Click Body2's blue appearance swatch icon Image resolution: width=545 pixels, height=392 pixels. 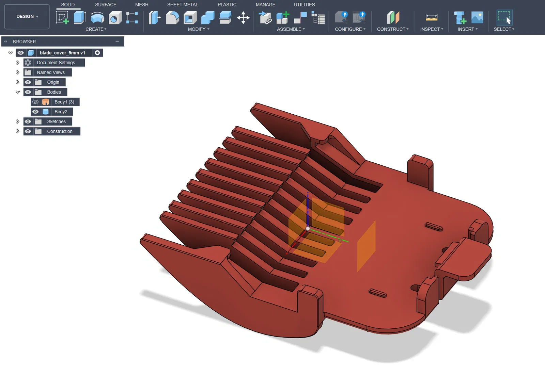click(46, 112)
